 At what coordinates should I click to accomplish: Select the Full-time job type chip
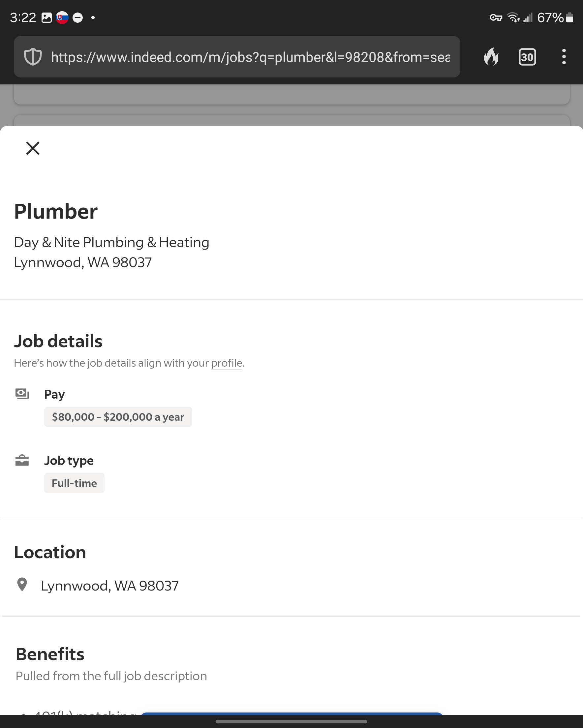click(x=74, y=483)
